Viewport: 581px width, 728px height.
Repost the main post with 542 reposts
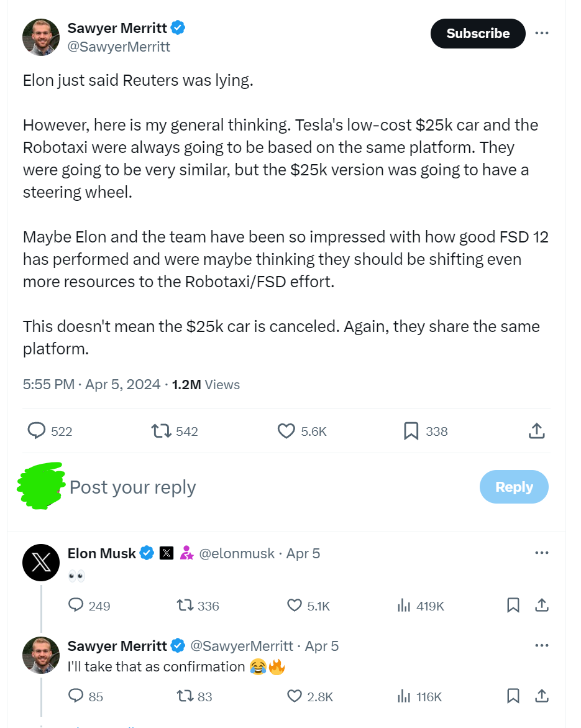point(161,431)
